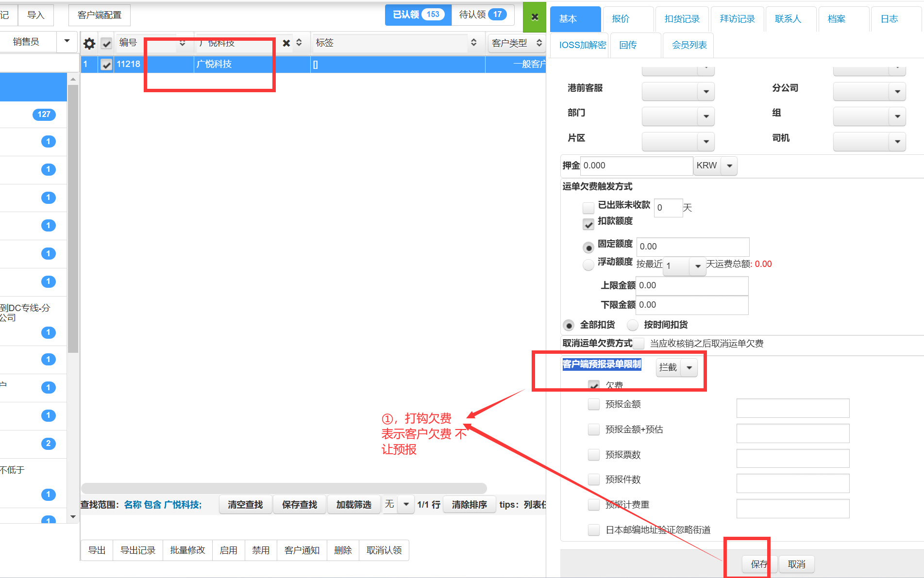Click the 清空查找 button
The width and height of the screenshot is (924, 578).
tap(245, 505)
